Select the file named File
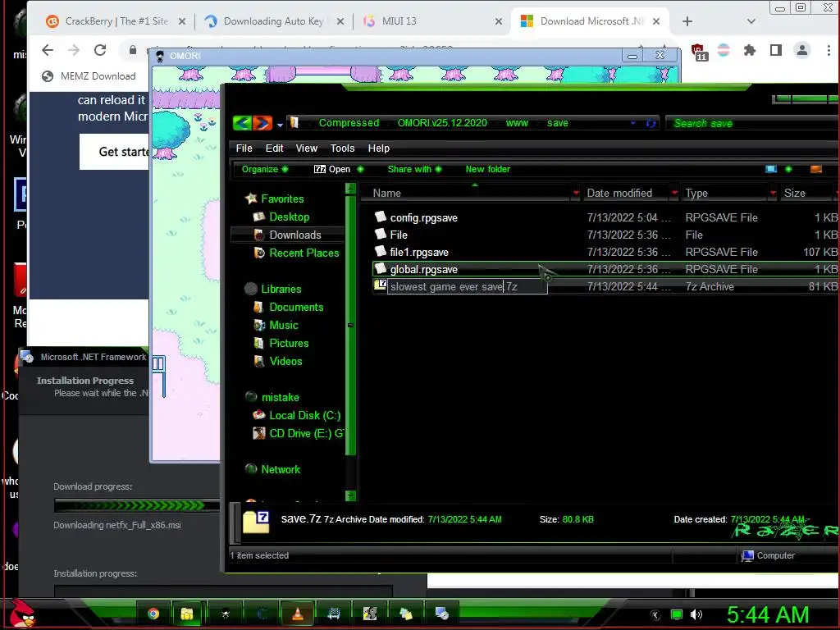The image size is (840, 630). [x=399, y=235]
